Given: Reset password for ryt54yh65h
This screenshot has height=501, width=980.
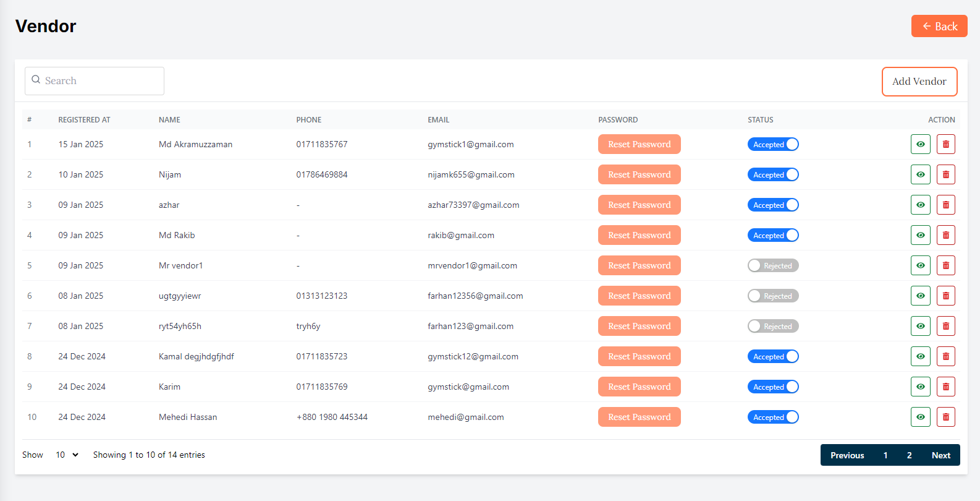Looking at the screenshot, I should (639, 326).
